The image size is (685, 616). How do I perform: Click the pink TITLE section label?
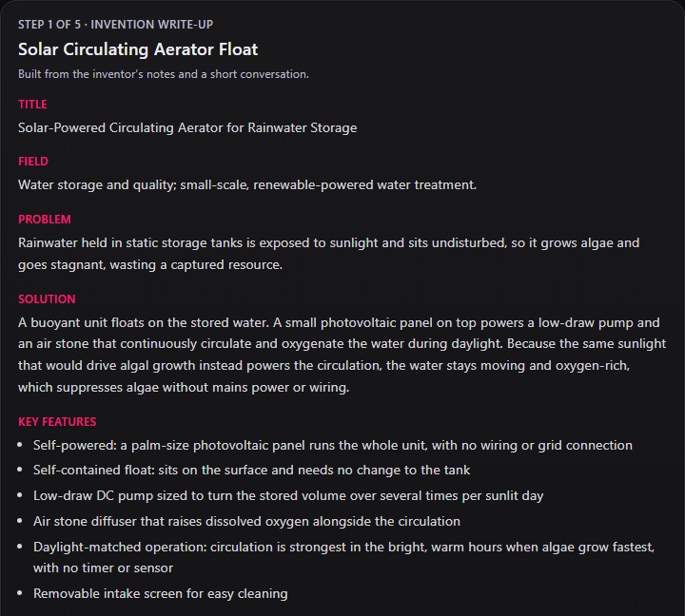(32, 105)
